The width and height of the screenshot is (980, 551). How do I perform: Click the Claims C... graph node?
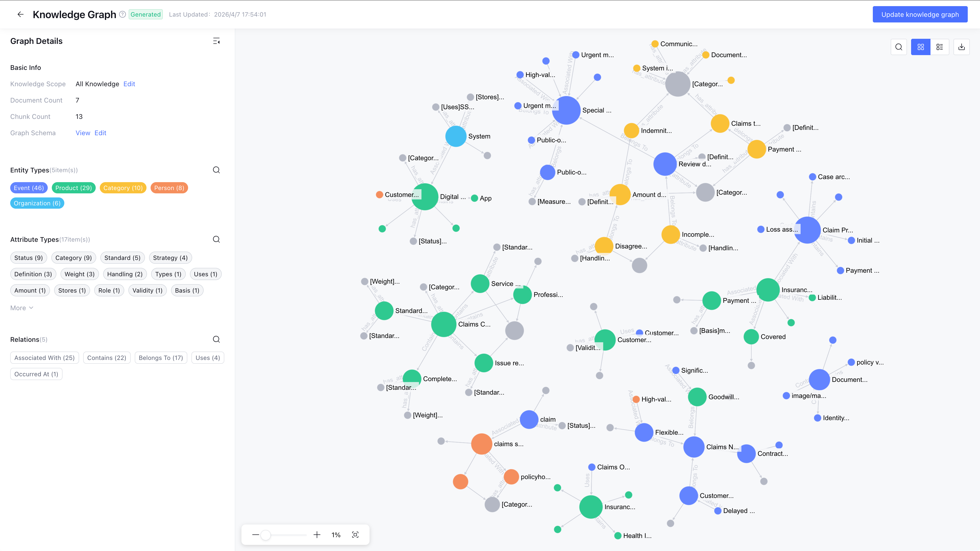tap(444, 324)
